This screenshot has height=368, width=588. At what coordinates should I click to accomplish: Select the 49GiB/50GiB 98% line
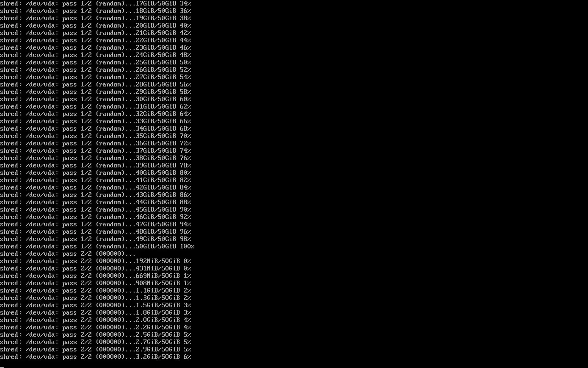96,239
